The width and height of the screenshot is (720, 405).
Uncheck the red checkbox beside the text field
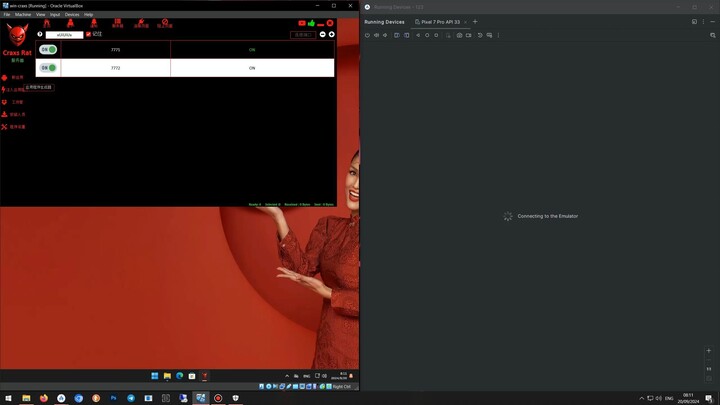[x=89, y=34]
